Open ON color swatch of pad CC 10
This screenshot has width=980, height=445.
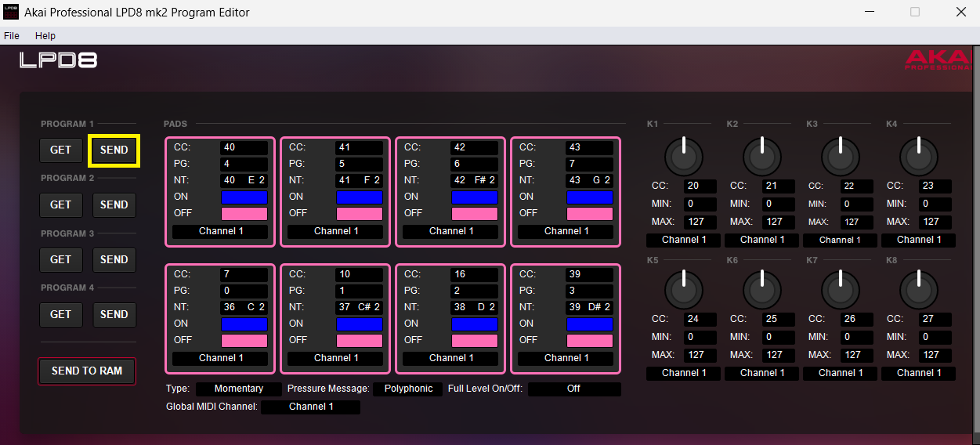coord(360,324)
